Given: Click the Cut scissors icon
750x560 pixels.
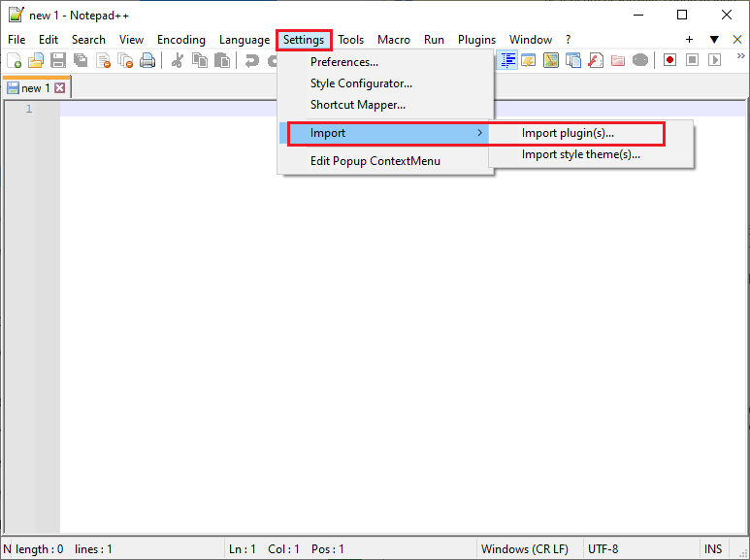Looking at the screenshot, I should (178, 60).
